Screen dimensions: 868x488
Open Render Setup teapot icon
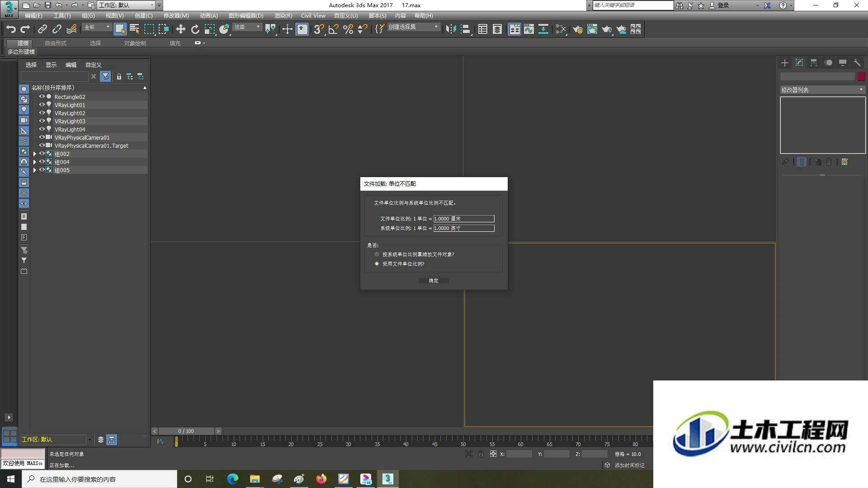[578, 29]
